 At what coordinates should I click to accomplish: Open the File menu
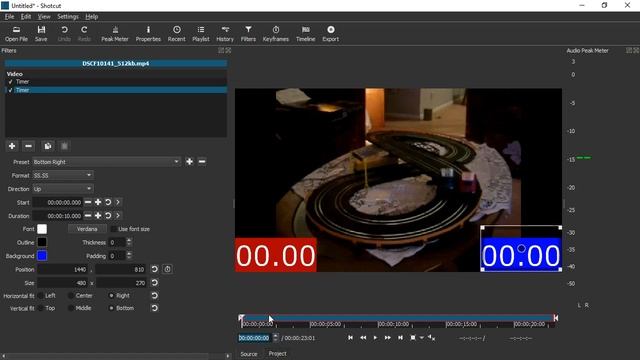pyautogui.click(x=9, y=17)
